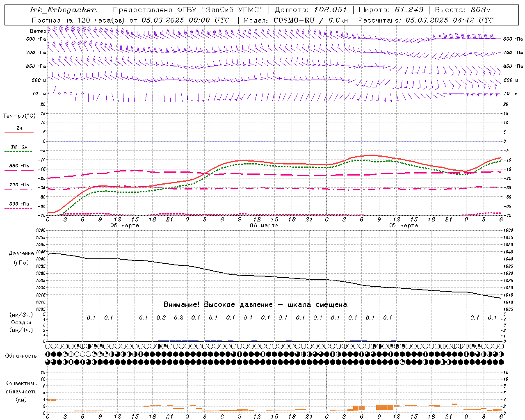Select the elevation text Высота: 303м
Image resolution: width=525 pixels, height=420 pixels.
click(x=463, y=10)
